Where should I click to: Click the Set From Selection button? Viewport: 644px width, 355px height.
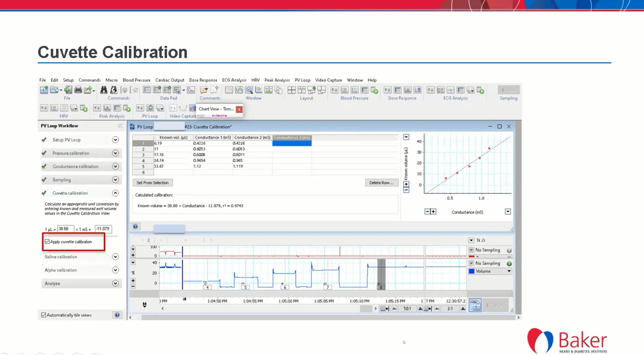coord(152,183)
